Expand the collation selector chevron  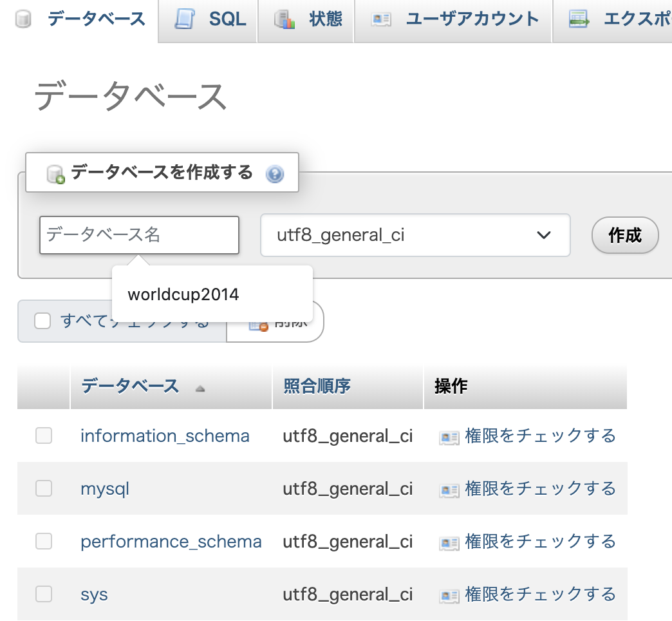[x=545, y=235]
